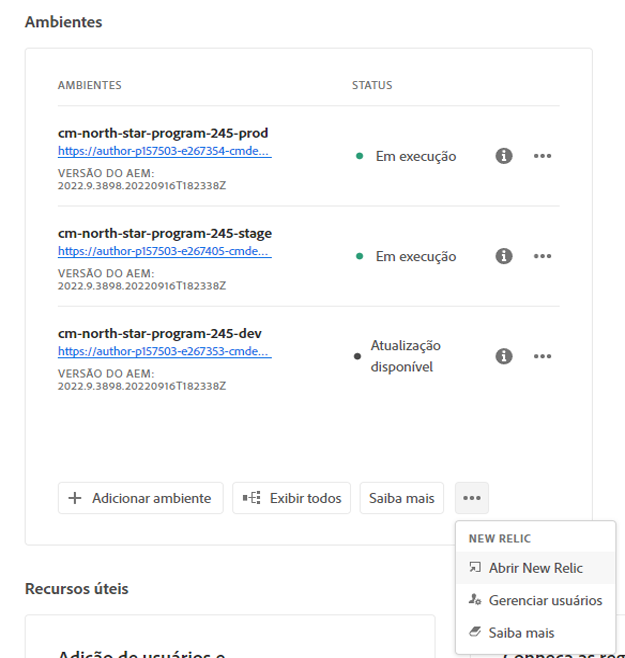Viewport: 625px width, 658px height.
Task: Click the plus icon on Adicionar ambiente
Action: point(75,498)
